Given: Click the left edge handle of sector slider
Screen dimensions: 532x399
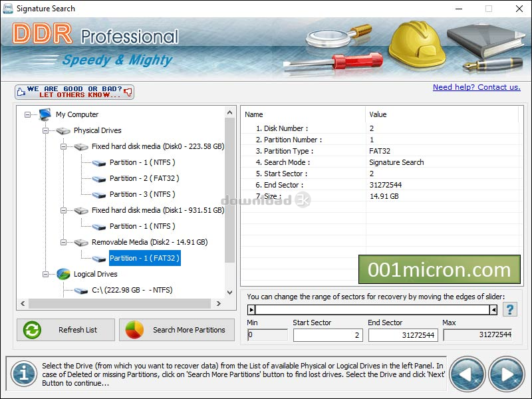Looking at the screenshot, I should point(251,310).
